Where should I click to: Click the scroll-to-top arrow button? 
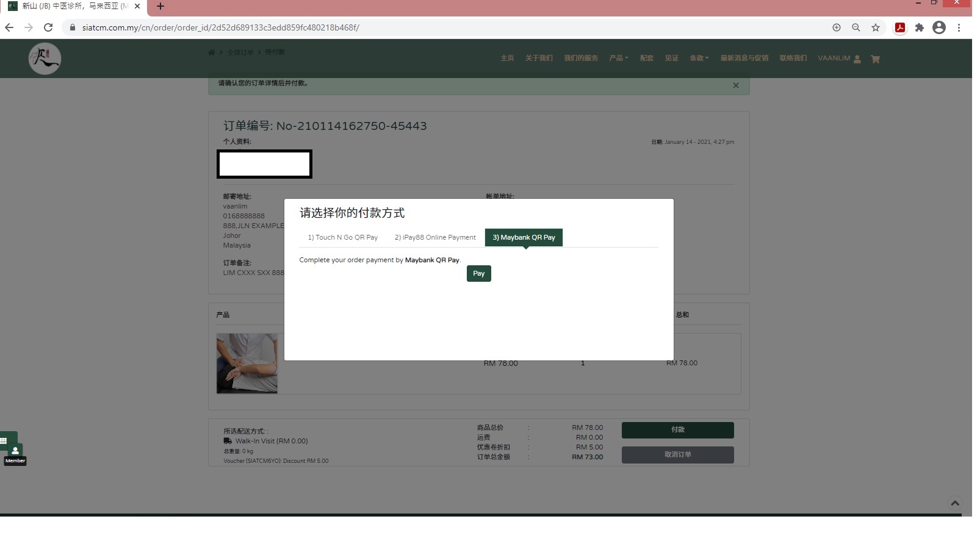[955, 503]
